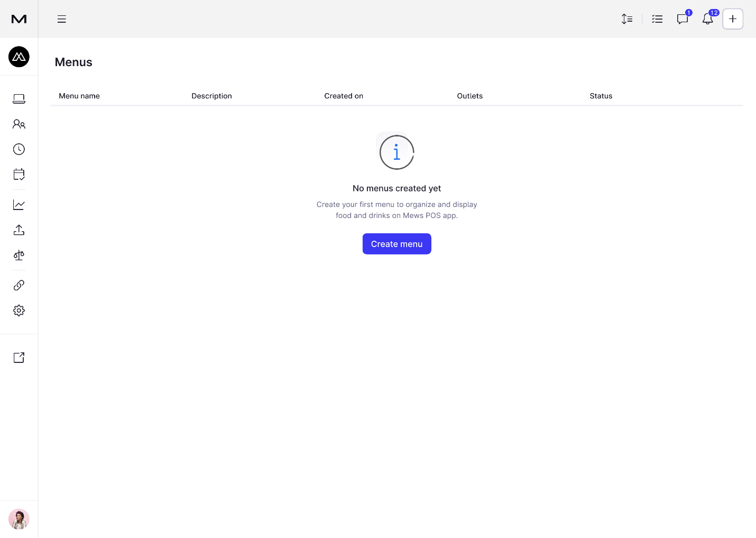The image size is (756, 538).
Task: Click the external link icon in sidebar
Action: 19,358
